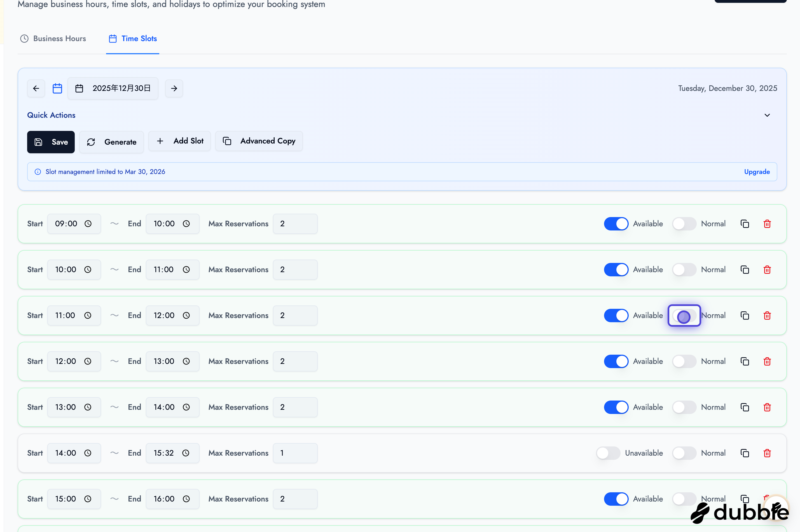Screen dimensions: 800x532
Task: Click the Advanced Copy button
Action: pyautogui.click(x=259, y=141)
